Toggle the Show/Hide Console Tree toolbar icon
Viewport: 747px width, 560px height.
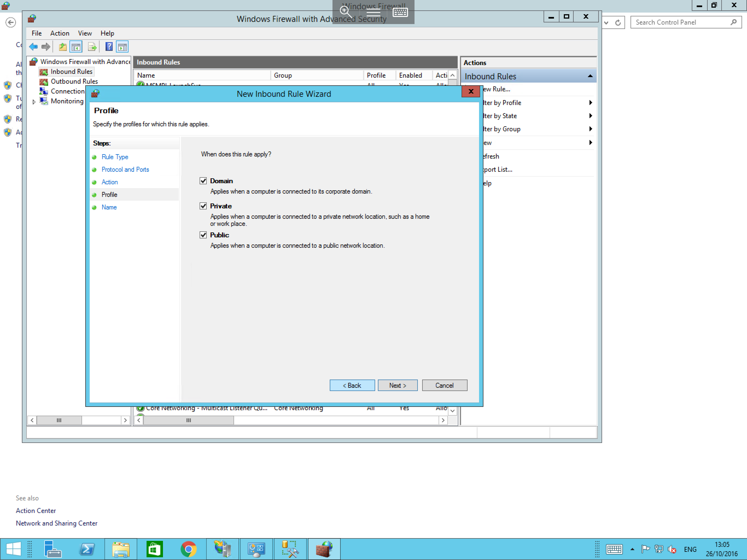(76, 46)
